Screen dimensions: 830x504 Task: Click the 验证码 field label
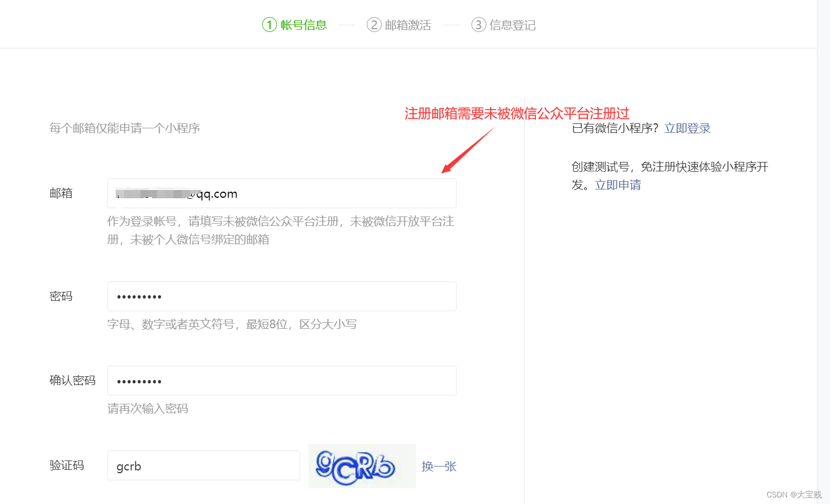(67, 465)
